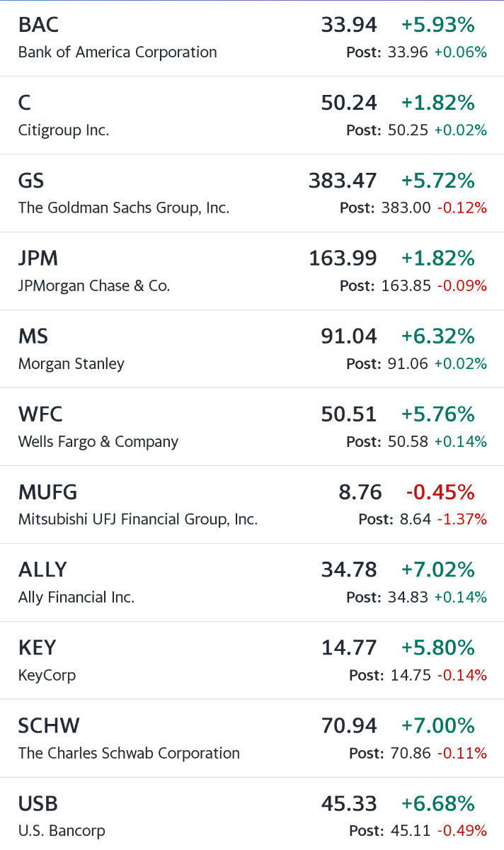Open JPMorgan Chase & Co. listing
The image size is (504, 850).
tap(94, 286)
